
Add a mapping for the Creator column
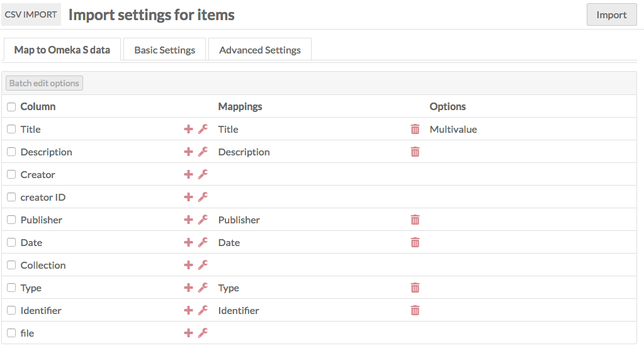point(188,174)
